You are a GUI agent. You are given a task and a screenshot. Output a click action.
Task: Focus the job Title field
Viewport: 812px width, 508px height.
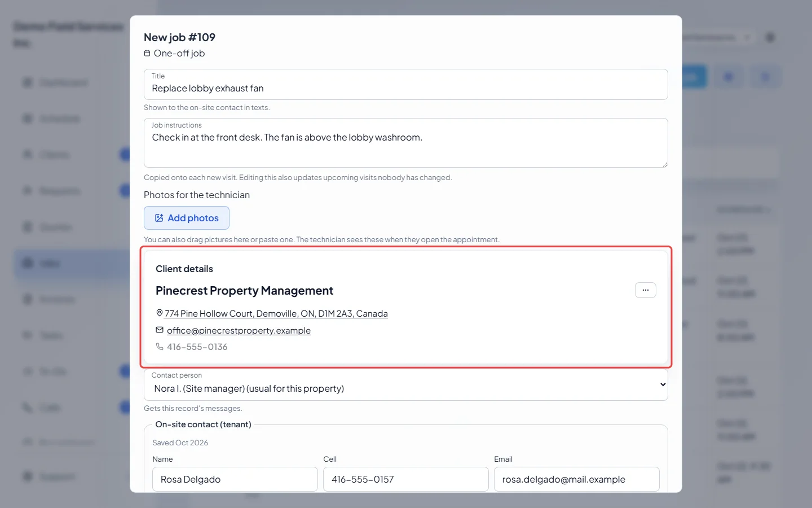(406, 85)
